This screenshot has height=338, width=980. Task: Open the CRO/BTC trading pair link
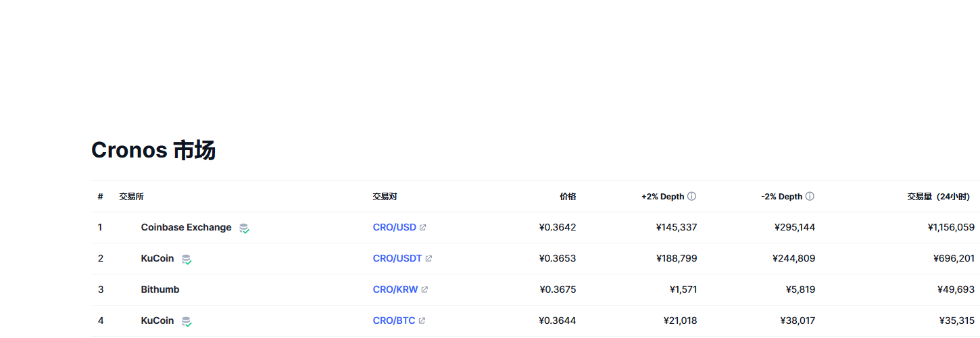tap(394, 321)
